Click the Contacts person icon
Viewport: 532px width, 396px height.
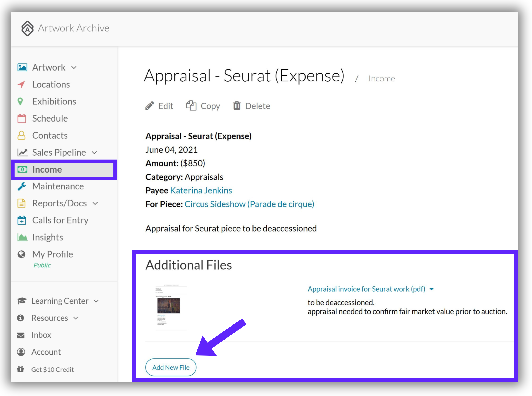pyautogui.click(x=22, y=135)
